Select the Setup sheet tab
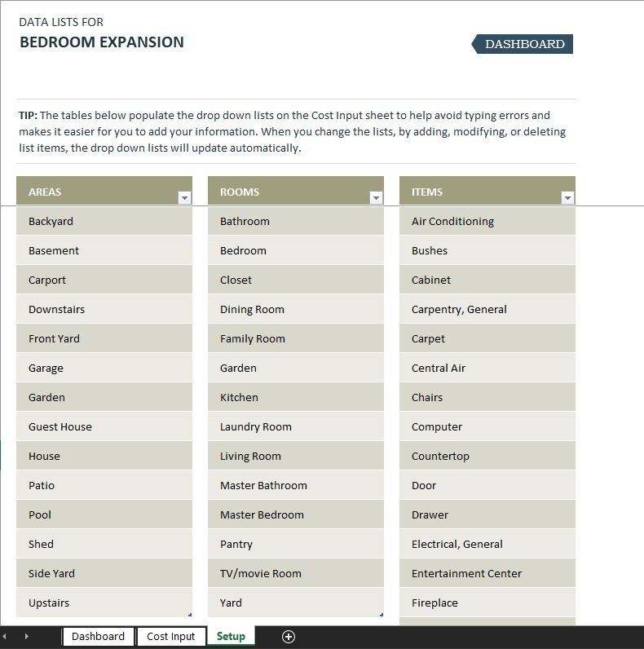Screen dimensions: 644x649 231,637
